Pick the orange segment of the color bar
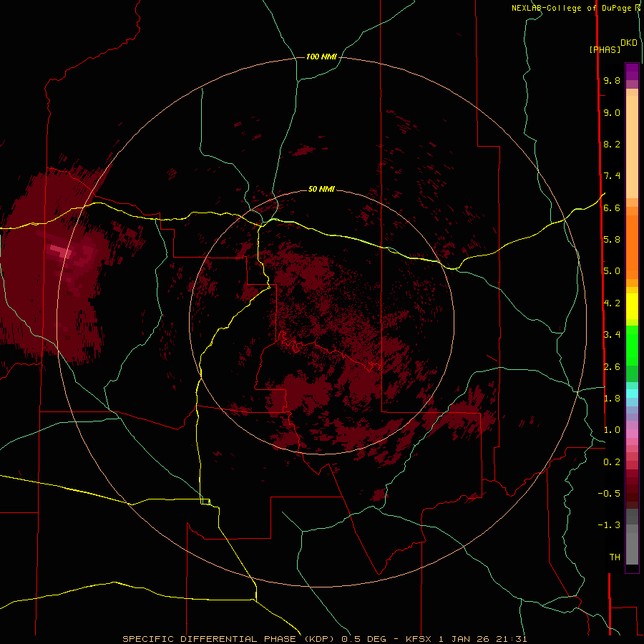Screen dimensions: 644x644 click(632, 247)
